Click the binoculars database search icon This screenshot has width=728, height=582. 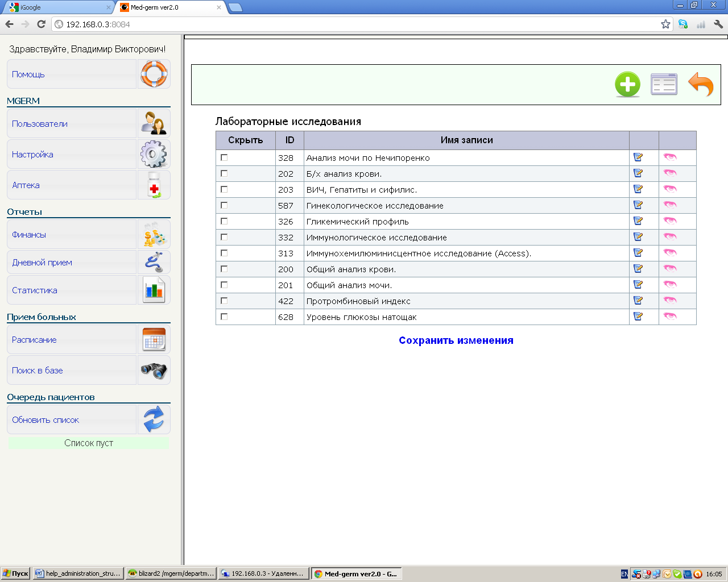(154, 371)
